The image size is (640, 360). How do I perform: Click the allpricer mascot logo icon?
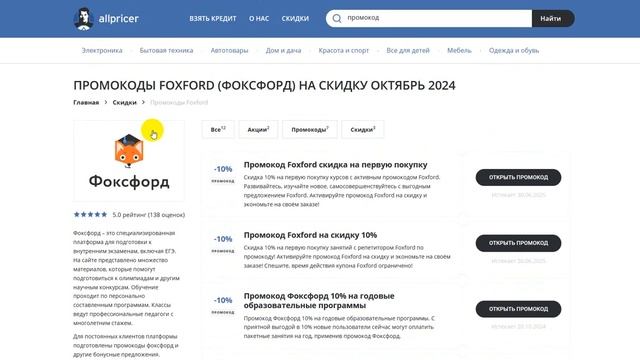[x=84, y=19]
